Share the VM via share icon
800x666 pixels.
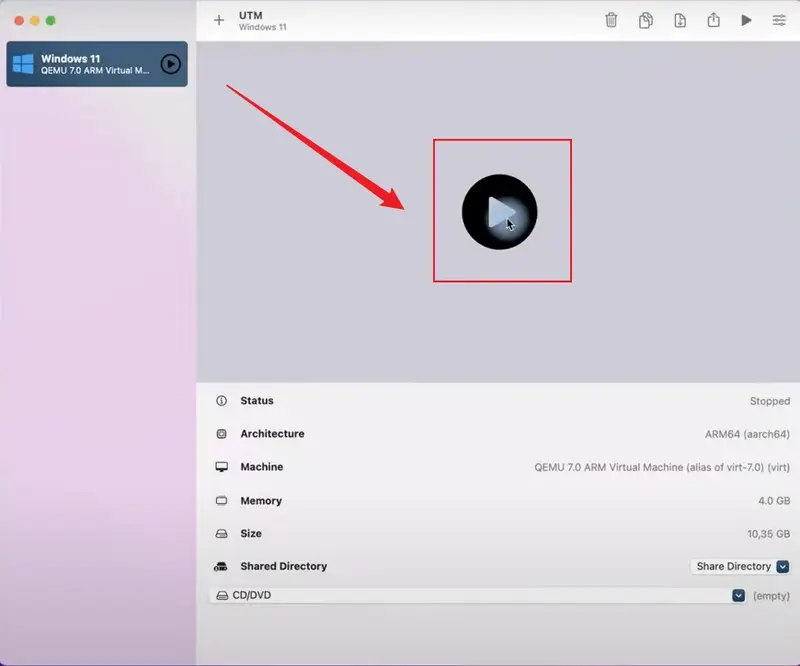coord(713,20)
